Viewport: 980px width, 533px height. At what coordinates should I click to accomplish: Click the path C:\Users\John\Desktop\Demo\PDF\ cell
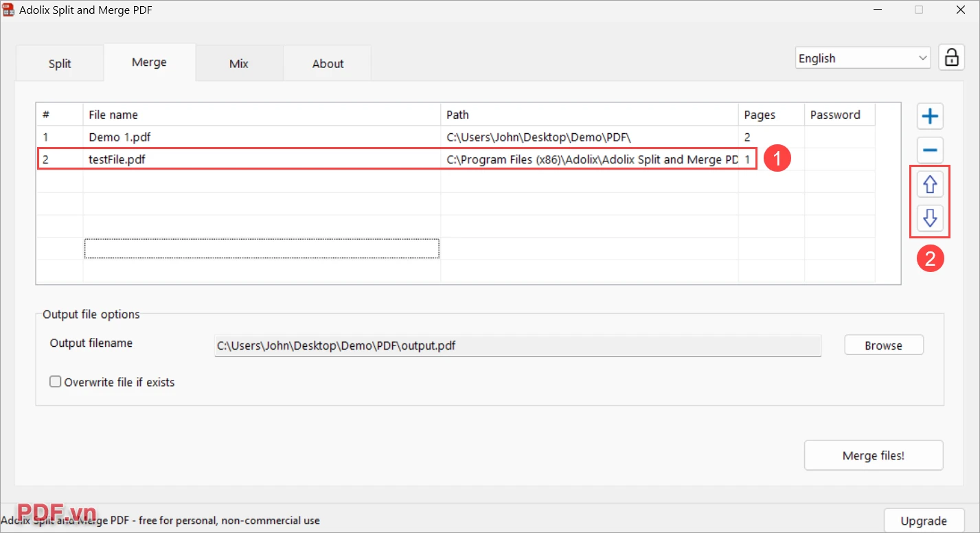pos(589,137)
